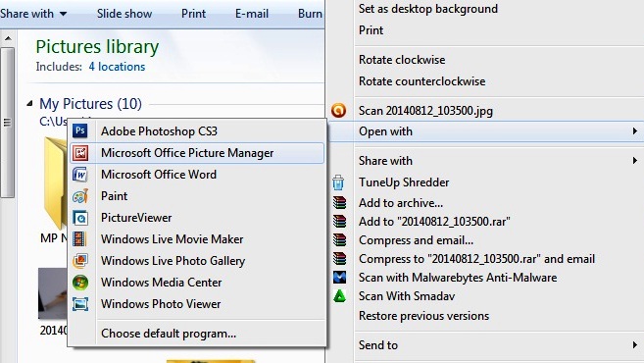Select Rotate clockwise

click(402, 60)
